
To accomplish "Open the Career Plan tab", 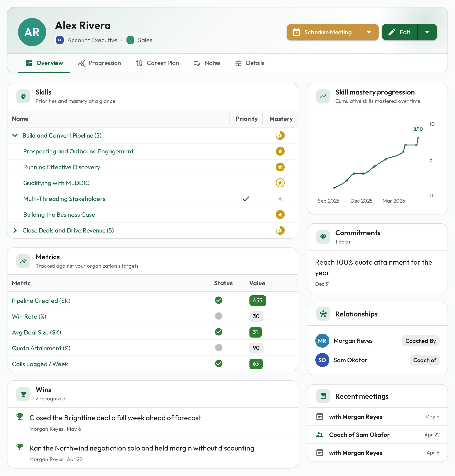I will (157, 63).
